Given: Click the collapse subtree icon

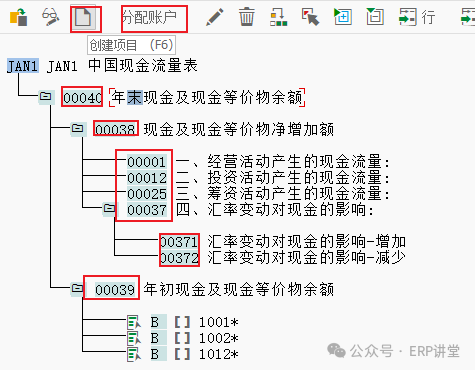Looking at the screenshot, I should pyautogui.click(x=375, y=17).
